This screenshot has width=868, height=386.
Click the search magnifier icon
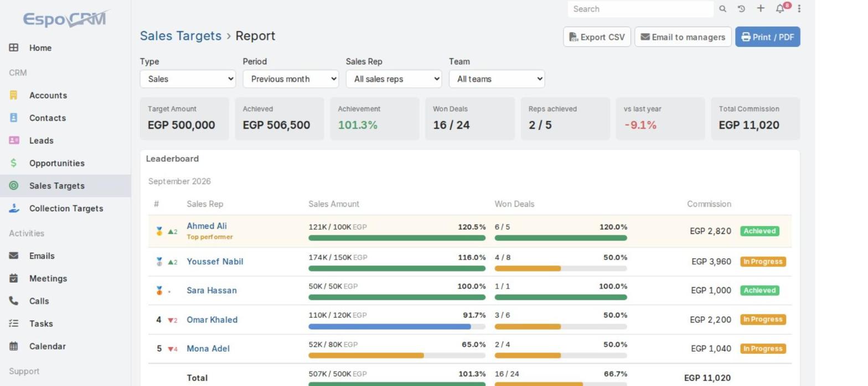(722, 9)
